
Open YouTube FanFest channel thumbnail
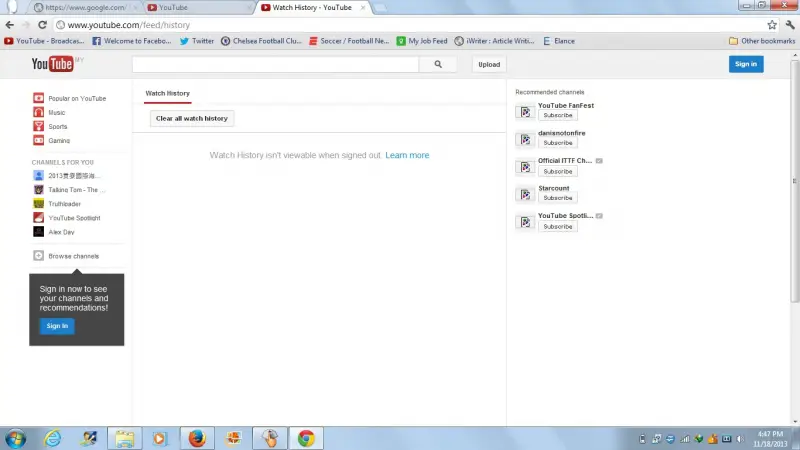525,112
